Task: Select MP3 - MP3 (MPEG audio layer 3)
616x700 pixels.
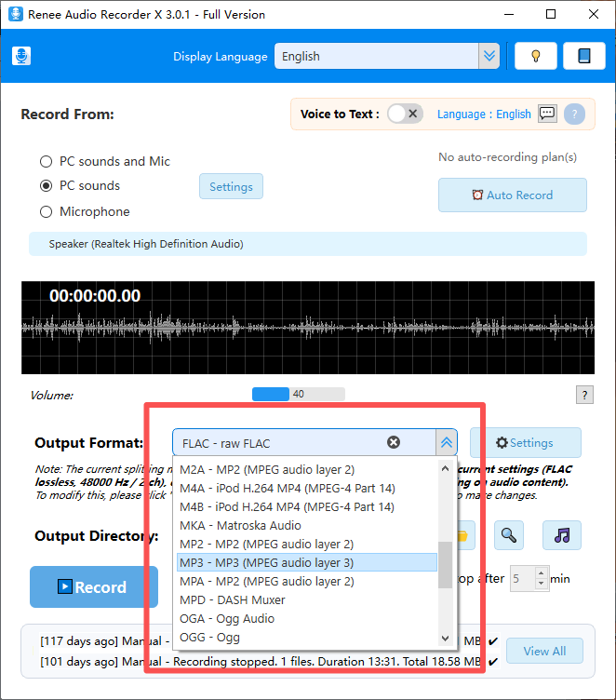Action: 307,562
